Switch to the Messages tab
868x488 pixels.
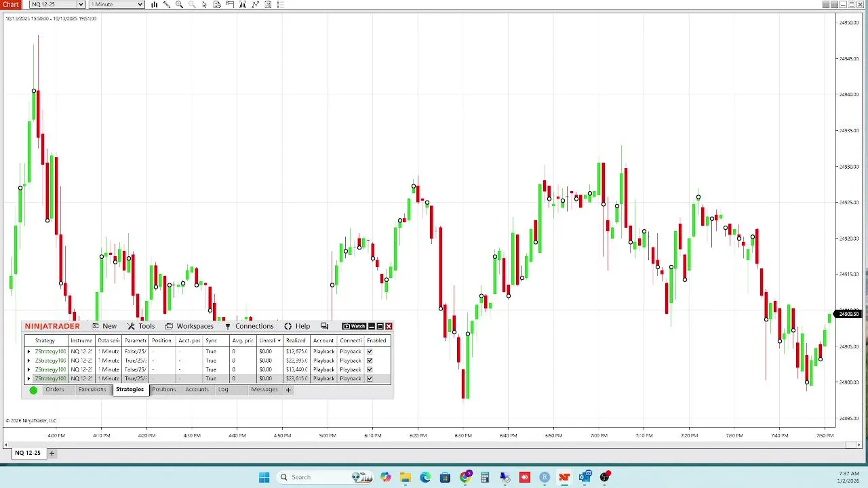tap(264, 390)
